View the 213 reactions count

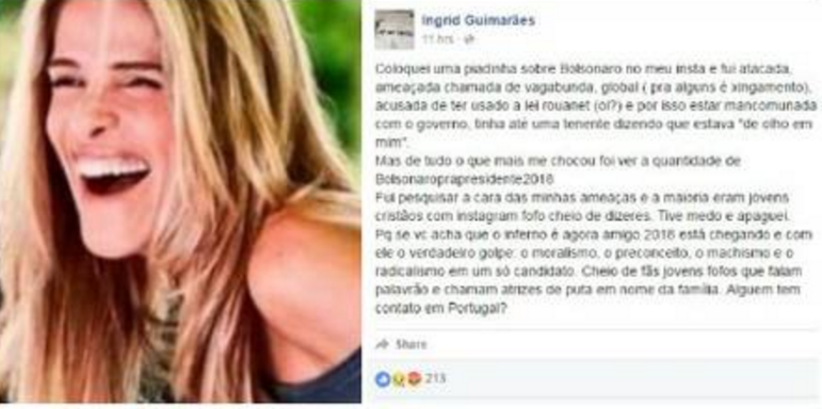coord(435,379)
